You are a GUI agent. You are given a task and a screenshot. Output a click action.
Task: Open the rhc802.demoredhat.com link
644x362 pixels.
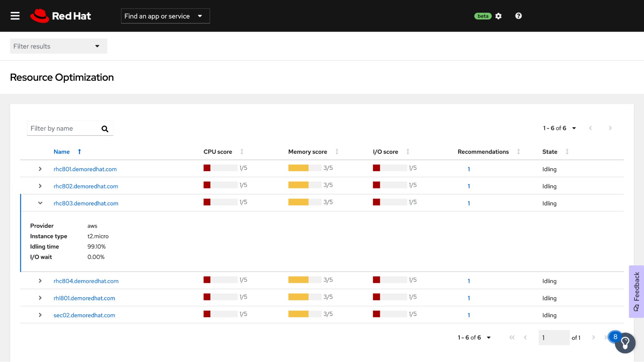click(x=86, y=186)
